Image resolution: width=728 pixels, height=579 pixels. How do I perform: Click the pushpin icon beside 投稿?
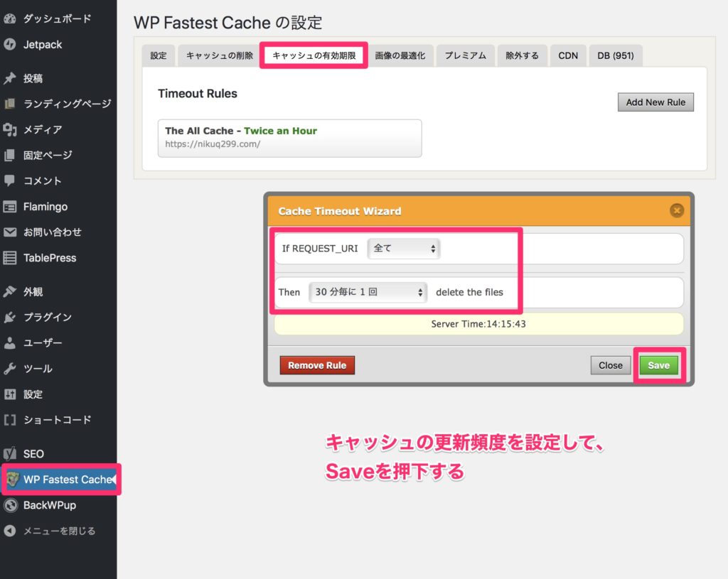click(x=10, y=78)
